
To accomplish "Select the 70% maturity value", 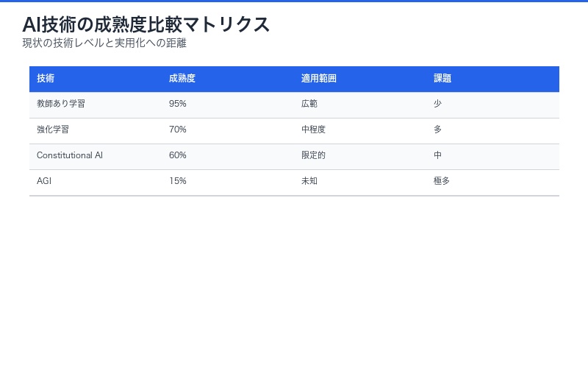I will tap(178, 130).
